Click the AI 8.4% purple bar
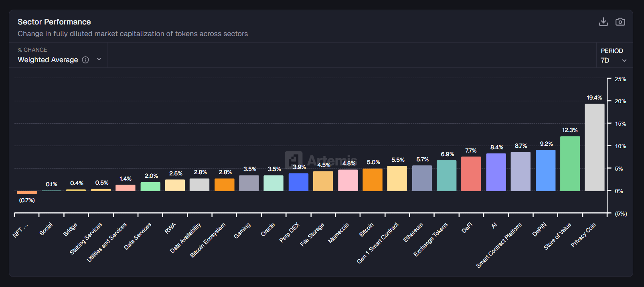 (x=496, y=172)
